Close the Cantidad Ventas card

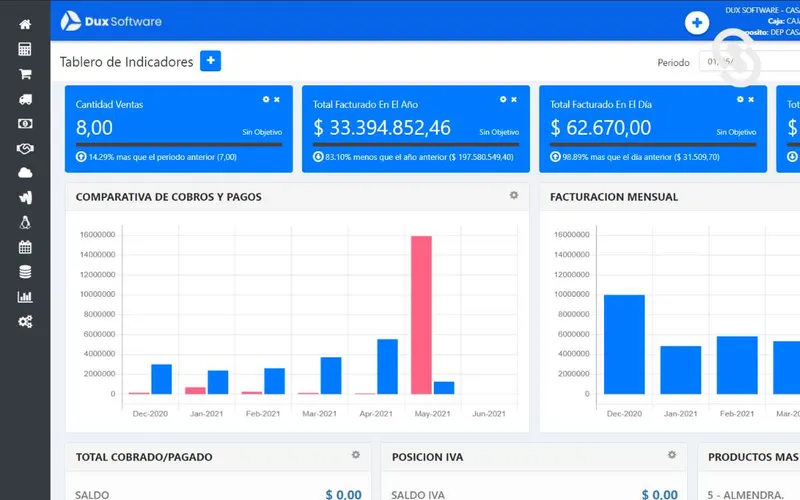click(277, 99)
